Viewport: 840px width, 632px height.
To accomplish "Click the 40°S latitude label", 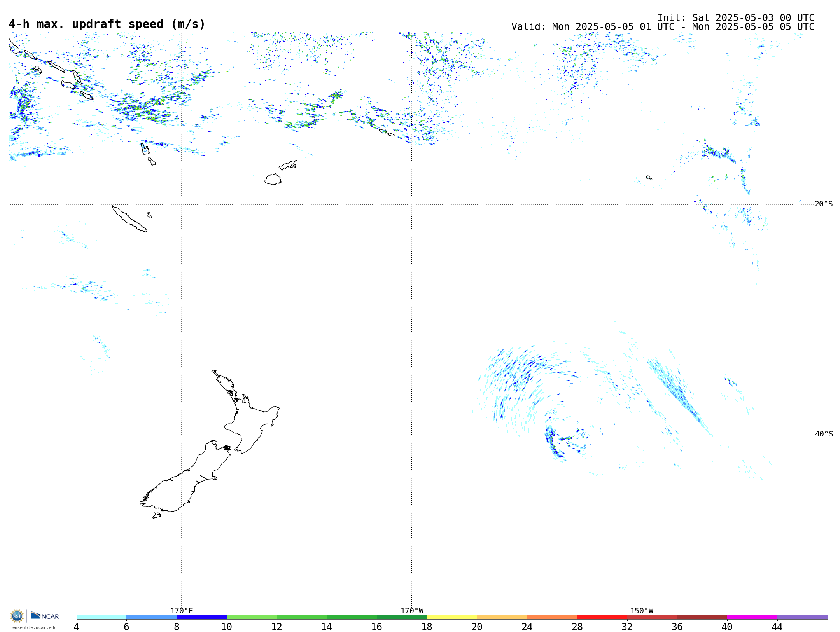I will point(824,434).
